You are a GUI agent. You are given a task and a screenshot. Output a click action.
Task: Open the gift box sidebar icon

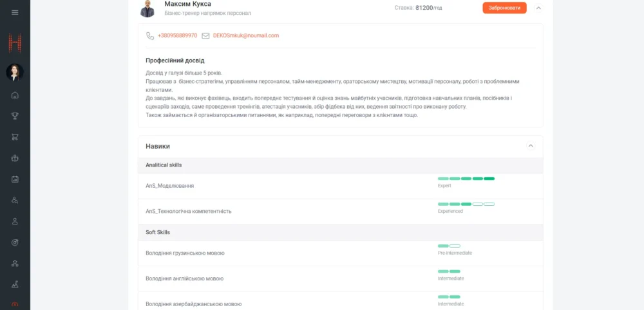[x=15, y=158]
